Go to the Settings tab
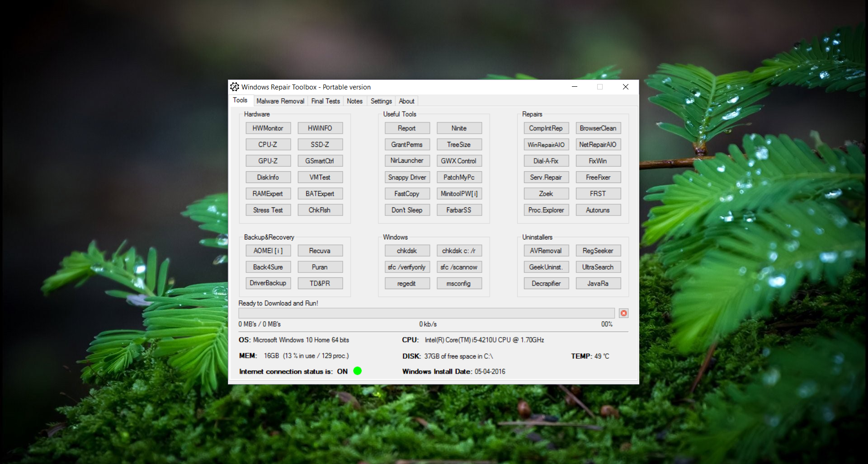 pyautogui.click(x=381, y=101)
